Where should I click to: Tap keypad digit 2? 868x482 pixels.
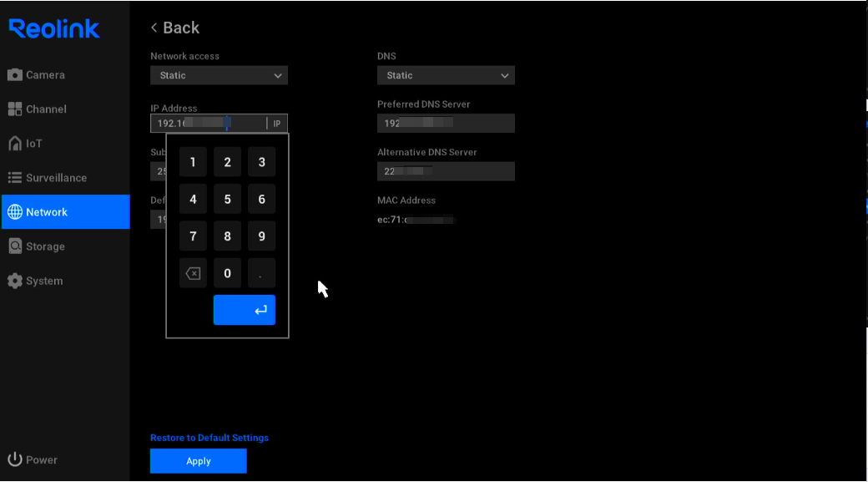click(228, 162)
